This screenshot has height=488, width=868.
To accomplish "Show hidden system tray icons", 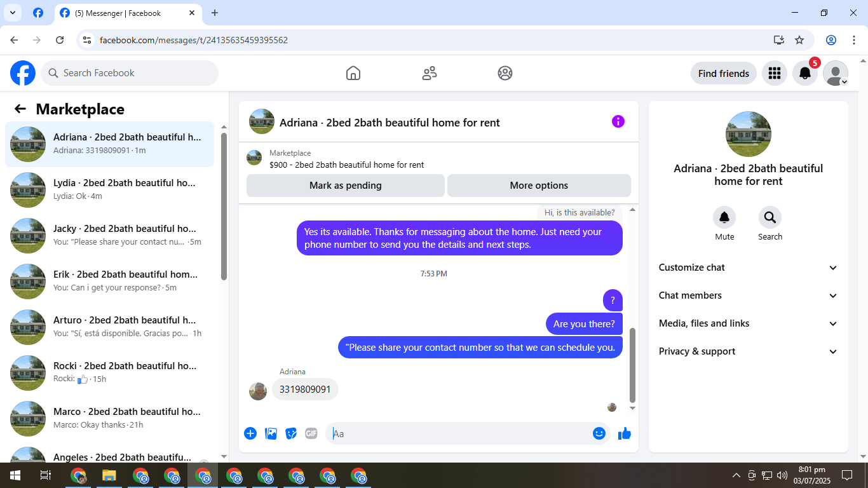I will pyautogui.click(x=736, y=475).
